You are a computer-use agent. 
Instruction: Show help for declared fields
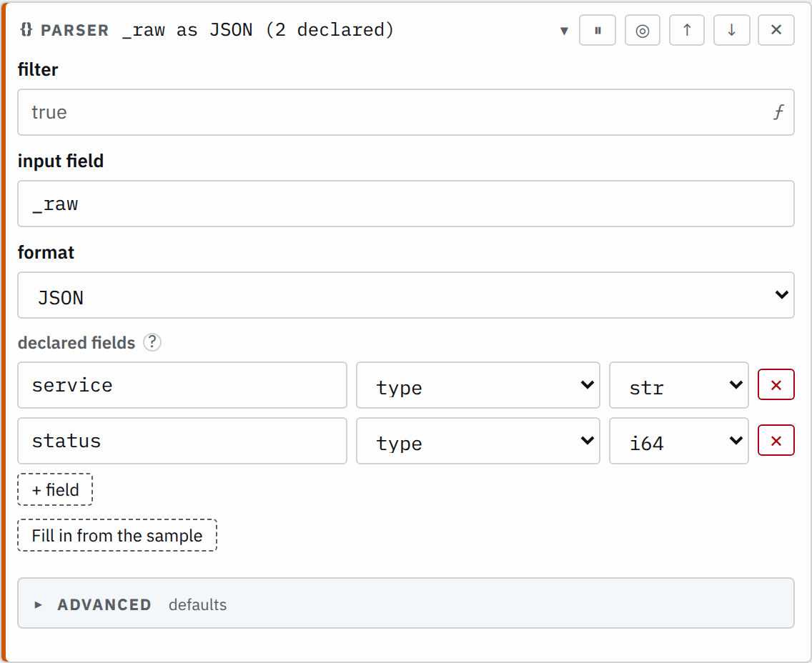152,342
